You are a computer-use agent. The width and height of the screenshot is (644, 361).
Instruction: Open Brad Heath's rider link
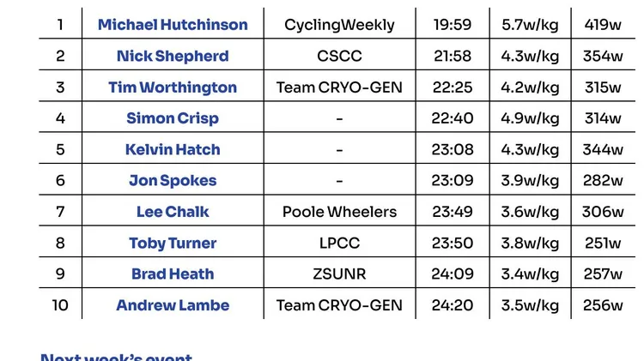click(173, 274)
